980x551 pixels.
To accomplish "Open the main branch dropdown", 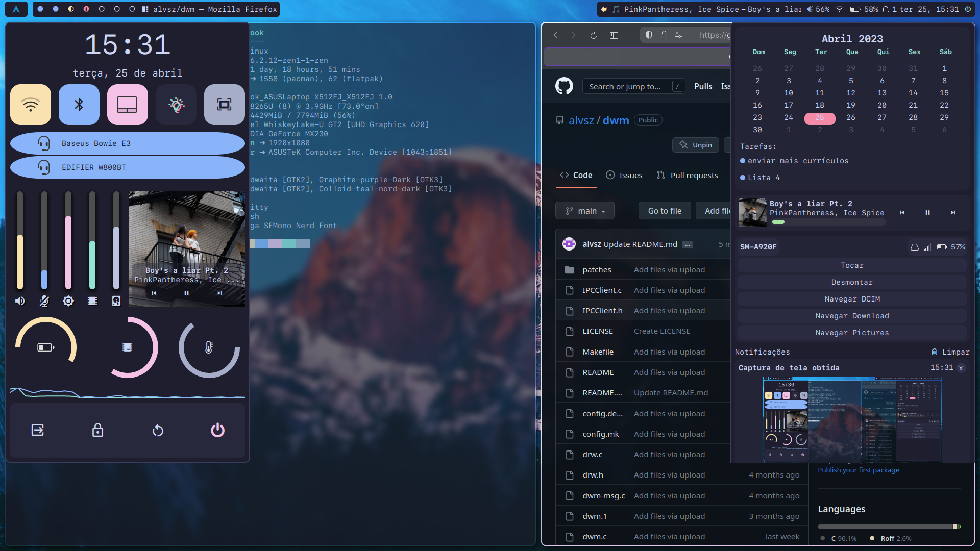I will click(585, 211).
